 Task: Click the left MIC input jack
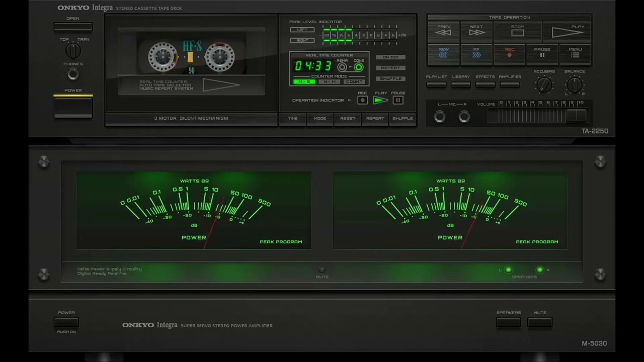pyautogui.click(x=440, y=117)
